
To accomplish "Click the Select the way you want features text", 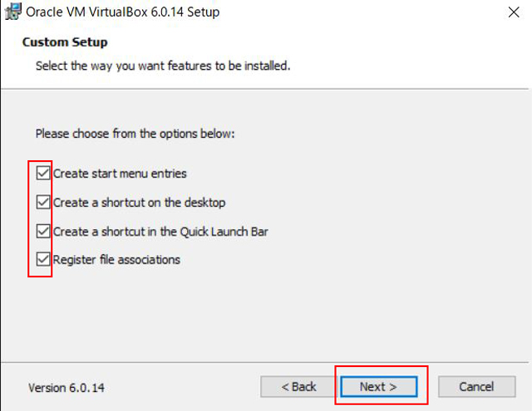I will pos(163,66).
